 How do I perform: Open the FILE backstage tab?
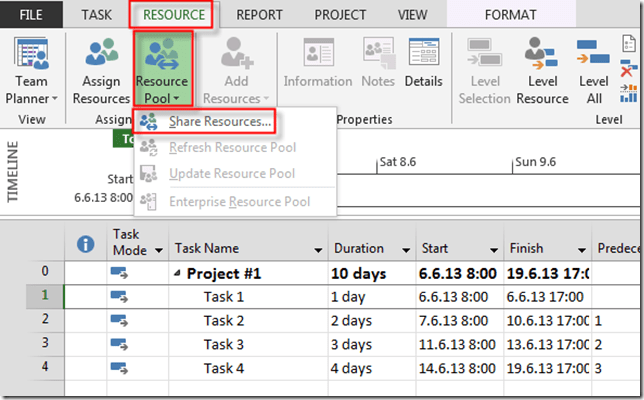tap(32, 15)
